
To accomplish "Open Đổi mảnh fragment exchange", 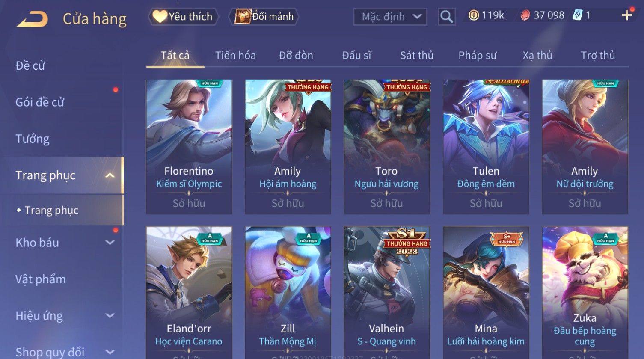I will click(x=264, y=17).
